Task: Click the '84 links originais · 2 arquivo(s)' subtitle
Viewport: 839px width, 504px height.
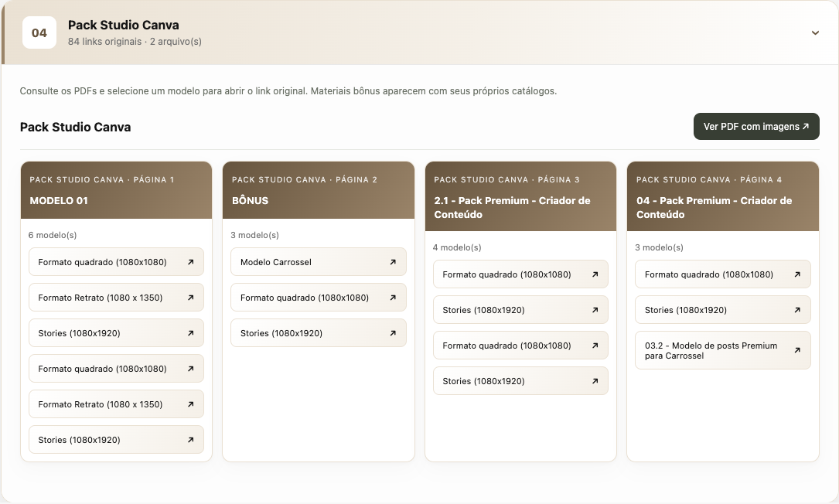Action: tap(135, 42)
